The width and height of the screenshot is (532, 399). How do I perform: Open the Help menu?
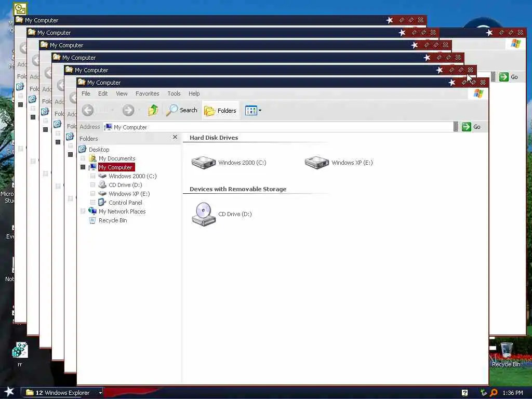194,94
